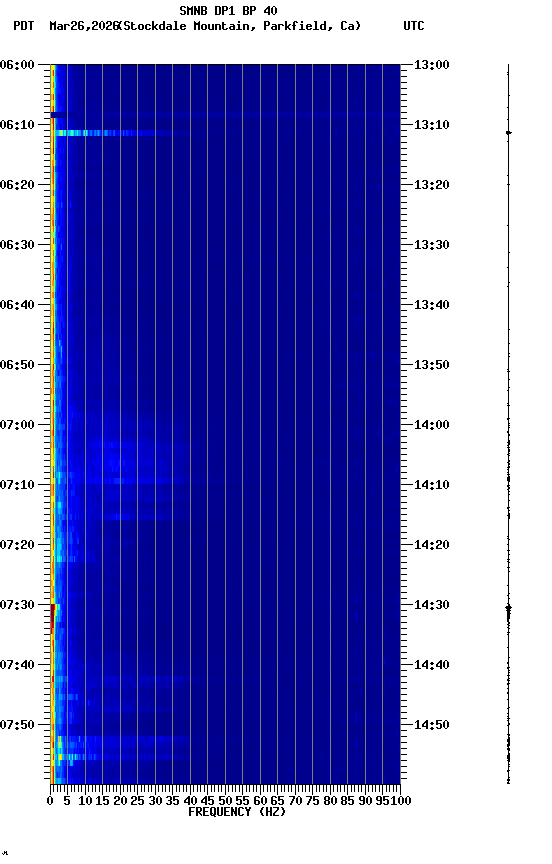Click the seismogram spike near 14:30 UTC
552x864 pixels.
[508, 608]
